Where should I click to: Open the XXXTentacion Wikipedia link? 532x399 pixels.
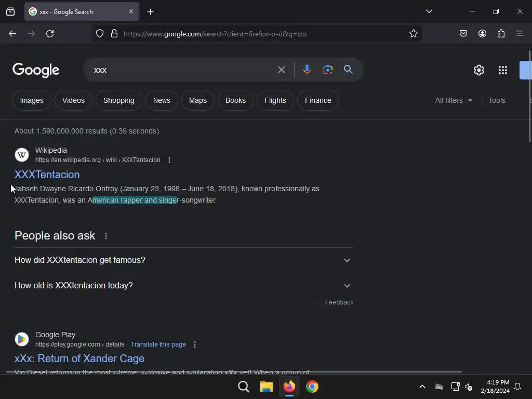(47, 175)
